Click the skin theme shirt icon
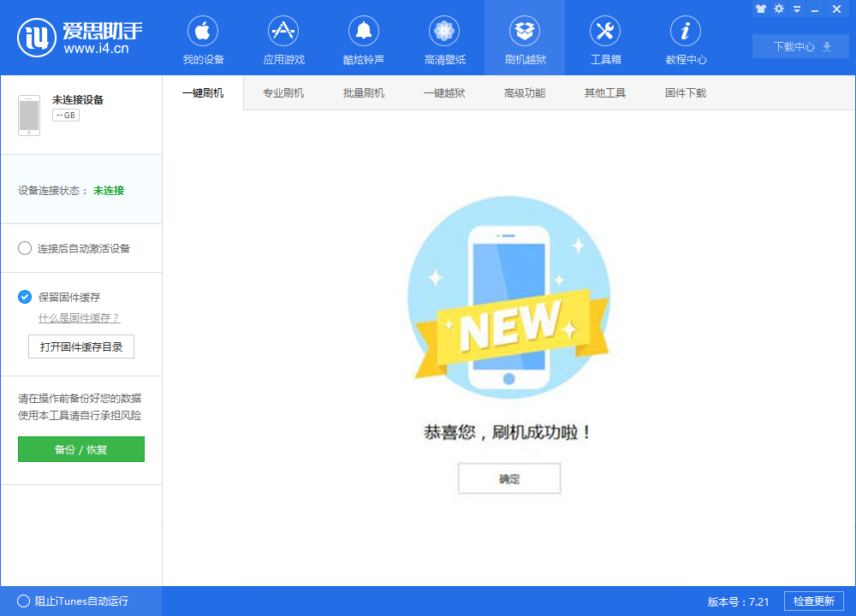The height and width of the screenshot is (616, 856). coord(760,9)
